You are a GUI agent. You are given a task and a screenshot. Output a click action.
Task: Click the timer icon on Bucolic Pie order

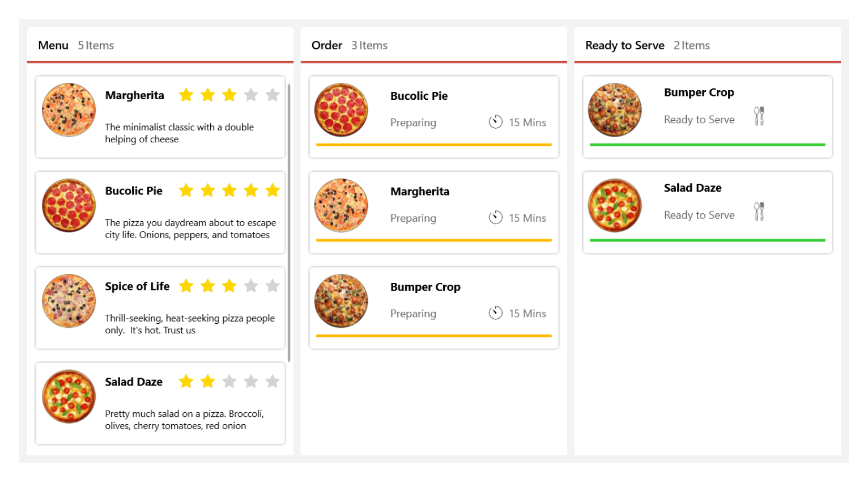[x=496, y=122]
